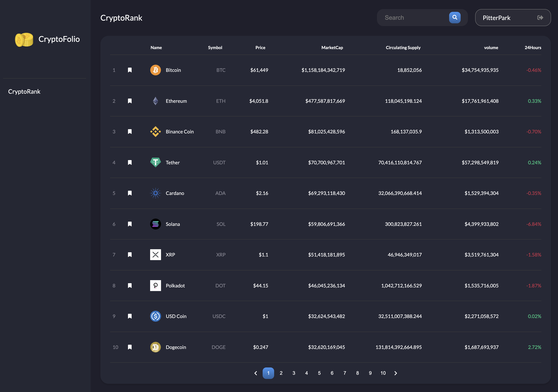Screen dimensions: 558x392
Task: Toggle bookmark for Bitcoin row
Action: click(x=130, y=70)
